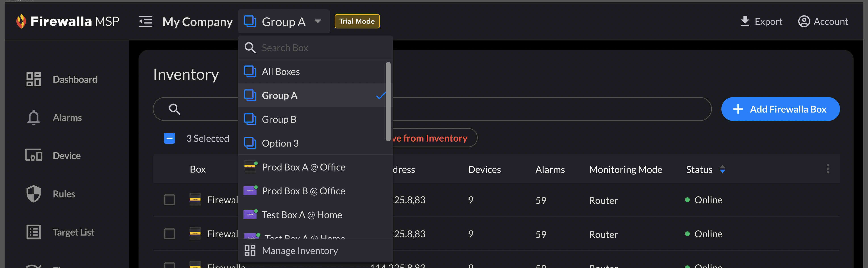This screenshot has height=268, width=868.
Task: Open the table column options menu
Action: click(828, 169)
